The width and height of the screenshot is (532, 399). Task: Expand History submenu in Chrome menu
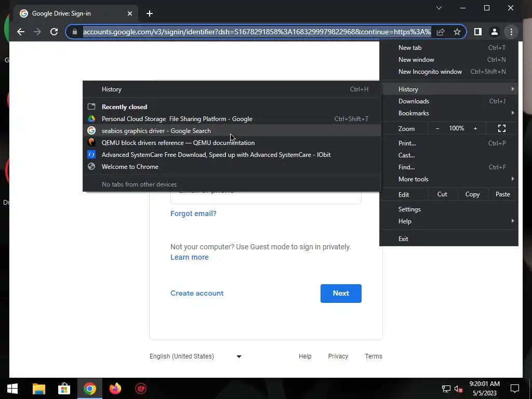tap(449, 89)
